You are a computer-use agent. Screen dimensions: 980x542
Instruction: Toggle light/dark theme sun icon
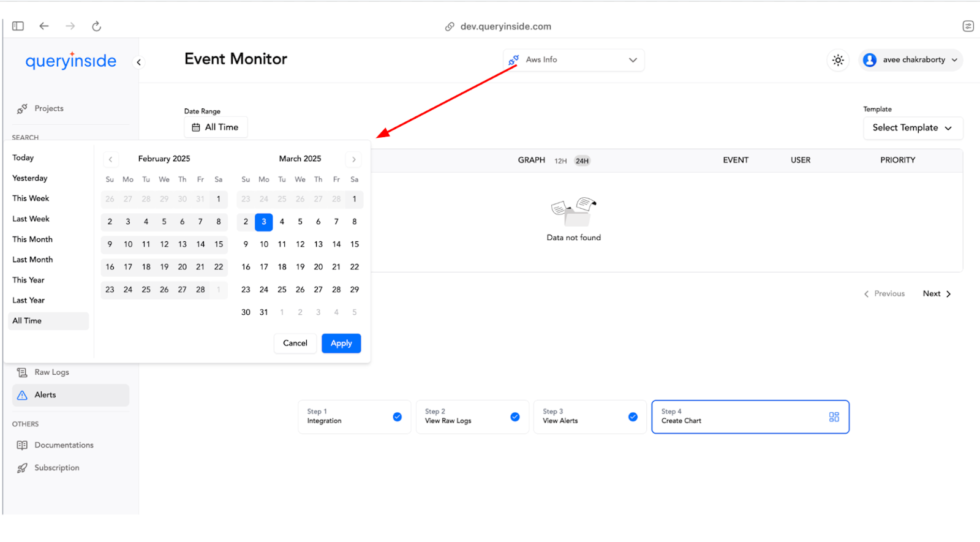click(x=838, y=60)
